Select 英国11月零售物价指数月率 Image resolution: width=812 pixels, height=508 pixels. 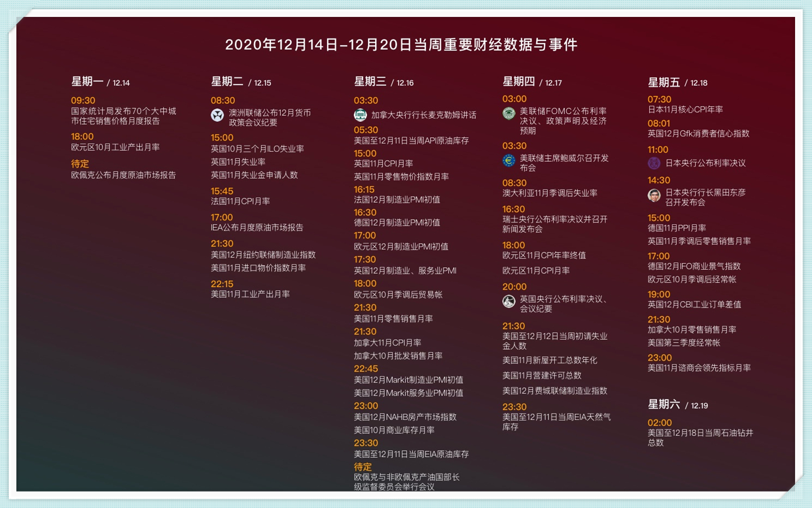[401, 176]
